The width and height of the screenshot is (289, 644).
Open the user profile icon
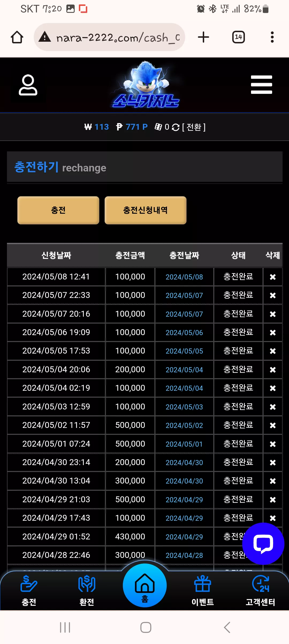(28, 85)
